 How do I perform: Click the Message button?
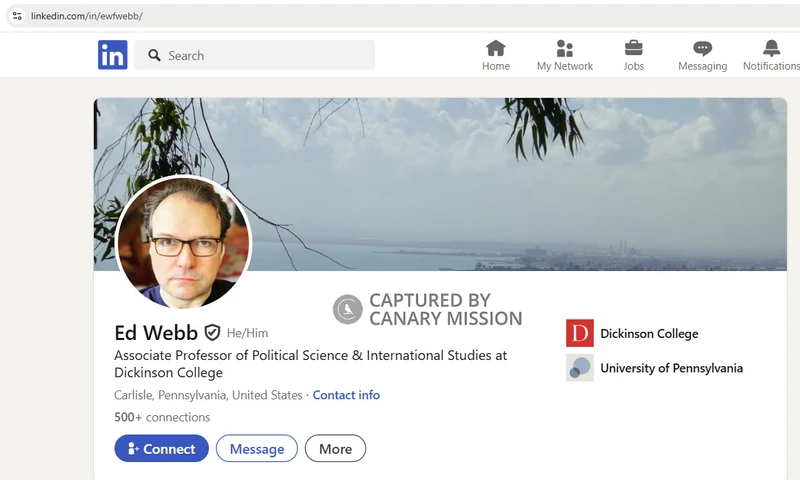(x=257, y=448)
